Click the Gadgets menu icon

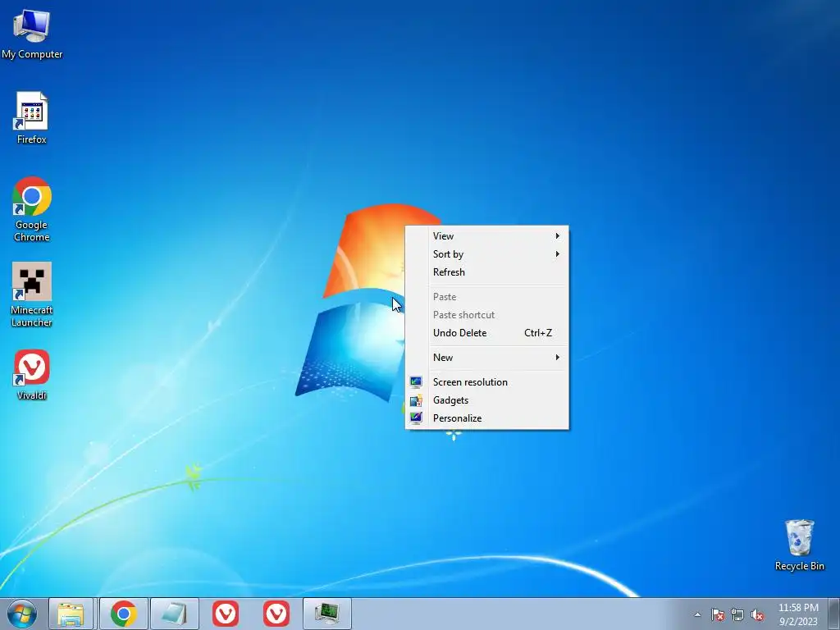(x=416, y=400)
